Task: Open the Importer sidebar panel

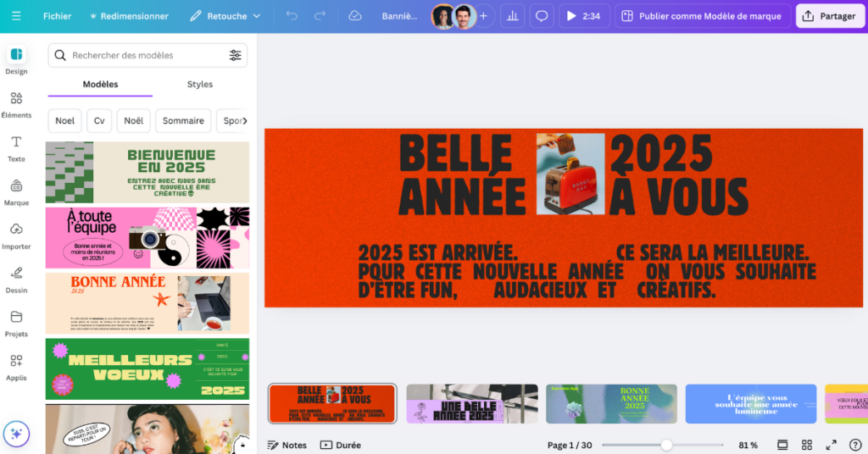Action: click(x=16, y=236)
